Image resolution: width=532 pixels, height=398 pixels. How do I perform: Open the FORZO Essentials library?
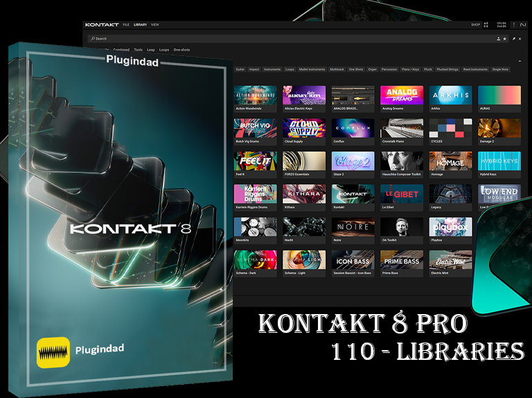point(304,165)
